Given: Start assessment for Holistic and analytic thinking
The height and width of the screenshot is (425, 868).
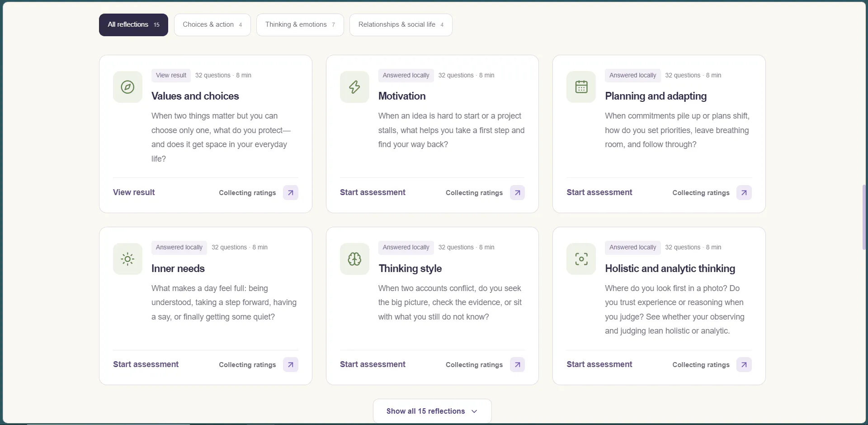Looking at the screenshot, I should [599, 364].
